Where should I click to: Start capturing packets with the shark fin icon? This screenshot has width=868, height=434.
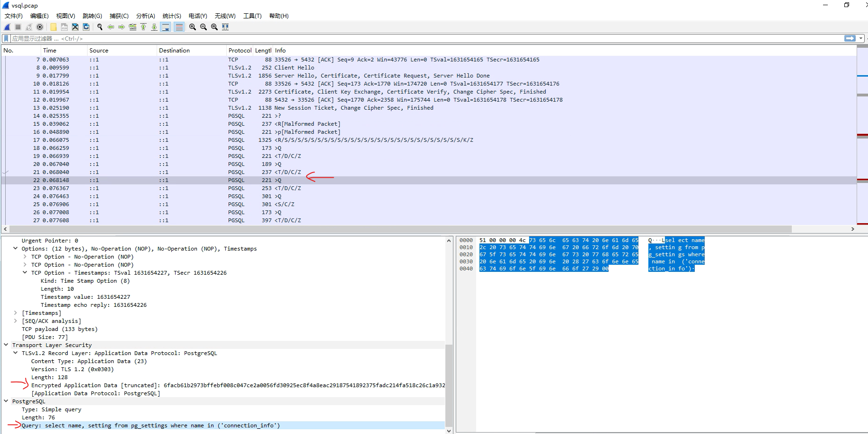click(7, 27)
